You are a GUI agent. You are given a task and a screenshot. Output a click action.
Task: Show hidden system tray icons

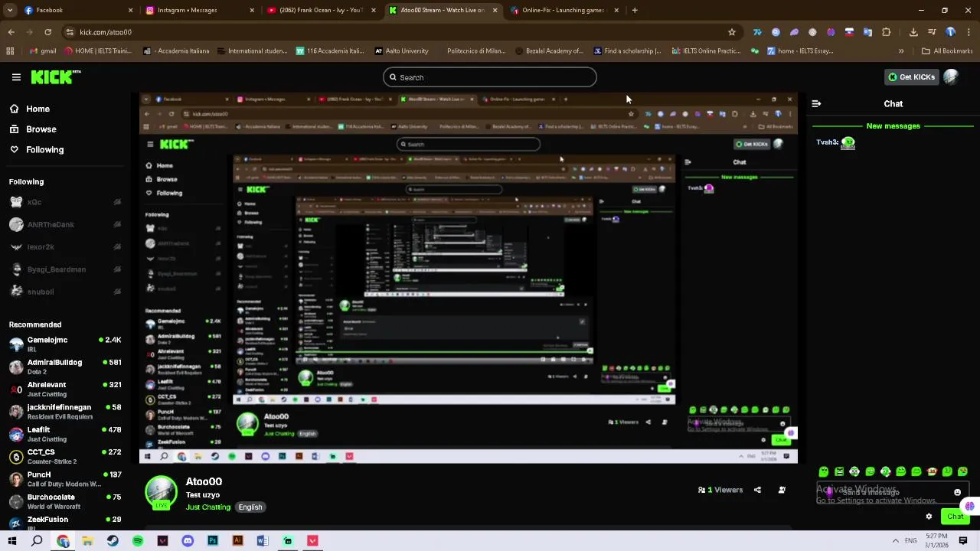(895, 541)
